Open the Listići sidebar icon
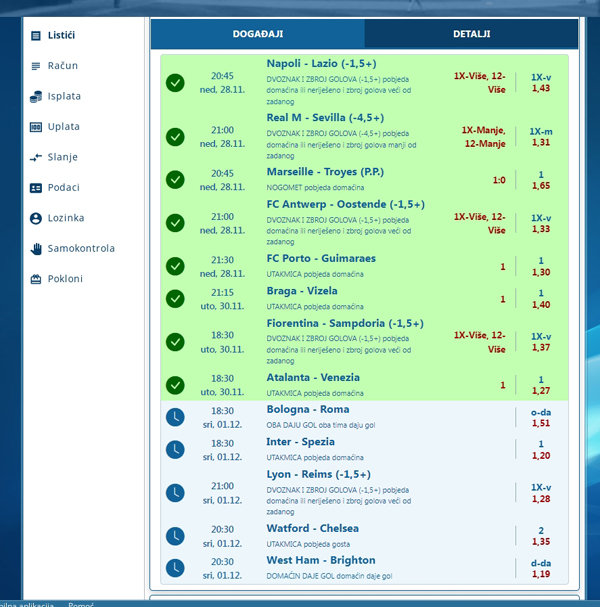This screenshot has height=607, width=600. pyautogui.click(x=36, y=35)
